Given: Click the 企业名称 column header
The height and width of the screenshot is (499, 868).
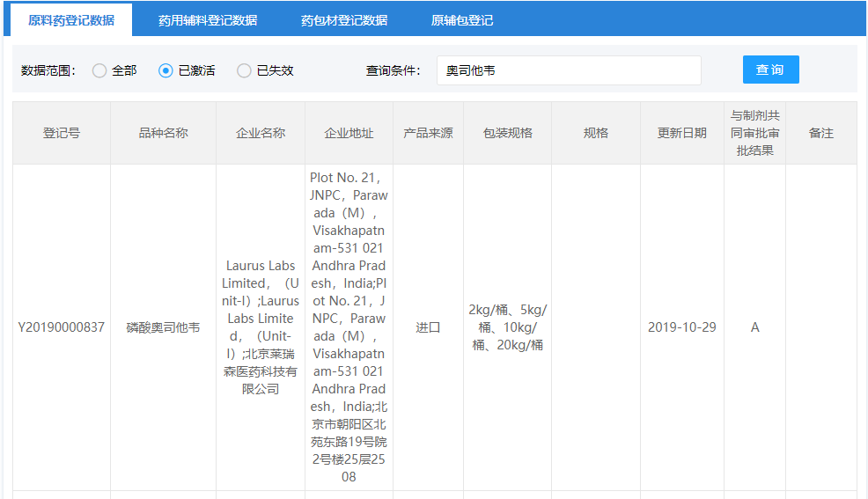Looking at the screenshot, I should (x=261, y=133).
